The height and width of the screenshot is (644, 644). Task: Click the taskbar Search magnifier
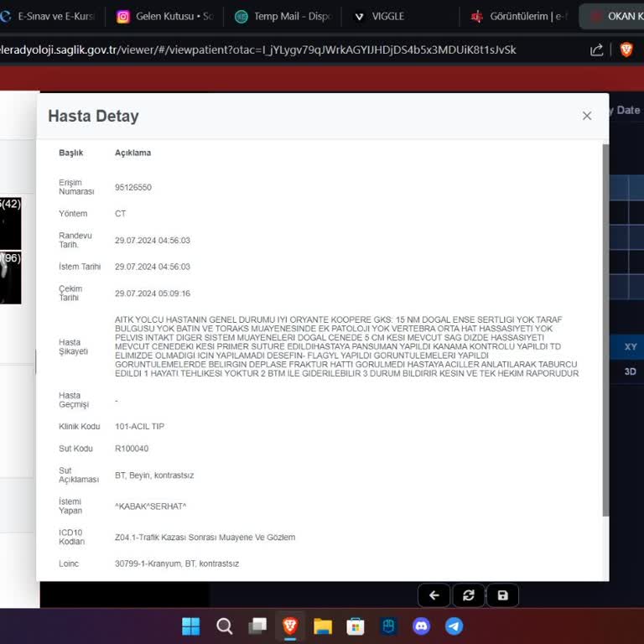(x=224, y=626)
